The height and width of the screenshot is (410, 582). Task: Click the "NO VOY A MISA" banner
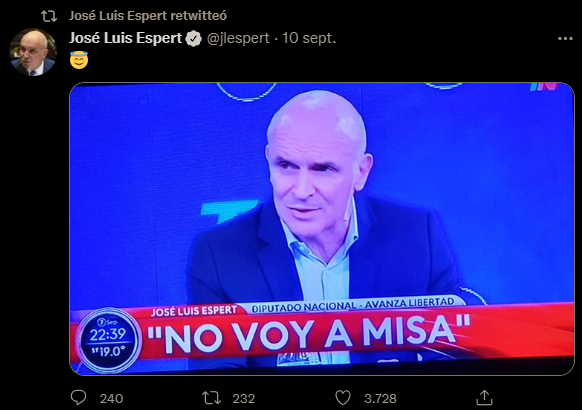point(309,334)
